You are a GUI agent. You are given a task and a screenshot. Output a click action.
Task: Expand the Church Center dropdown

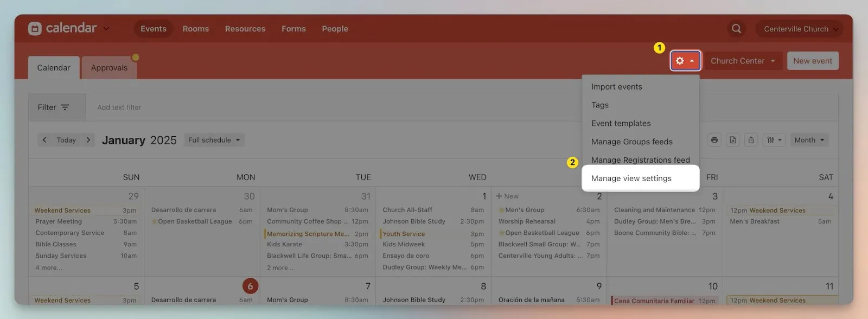742,61
